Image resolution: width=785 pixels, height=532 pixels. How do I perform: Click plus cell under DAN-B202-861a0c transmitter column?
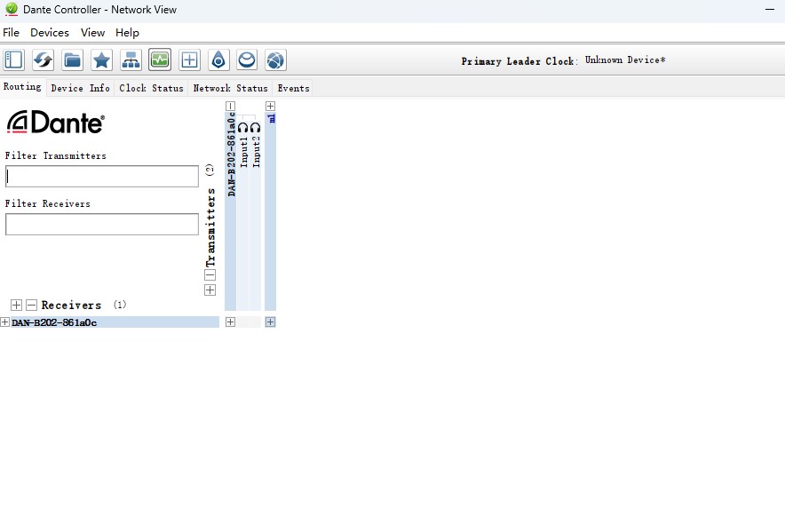[230, 322]
